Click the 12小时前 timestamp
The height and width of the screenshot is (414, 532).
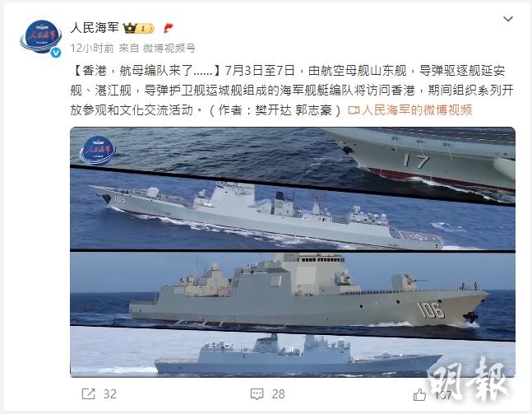tap(92, 49)
